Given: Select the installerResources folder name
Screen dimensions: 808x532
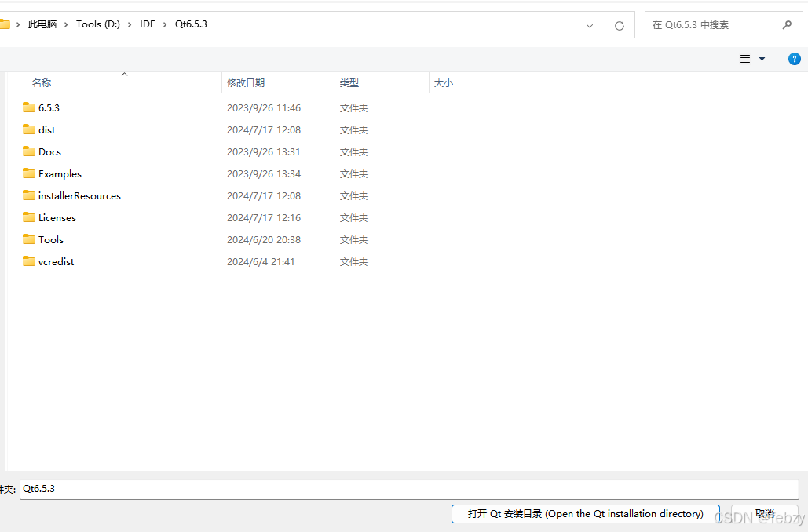Looking at the screenshot, I should 79,195.
